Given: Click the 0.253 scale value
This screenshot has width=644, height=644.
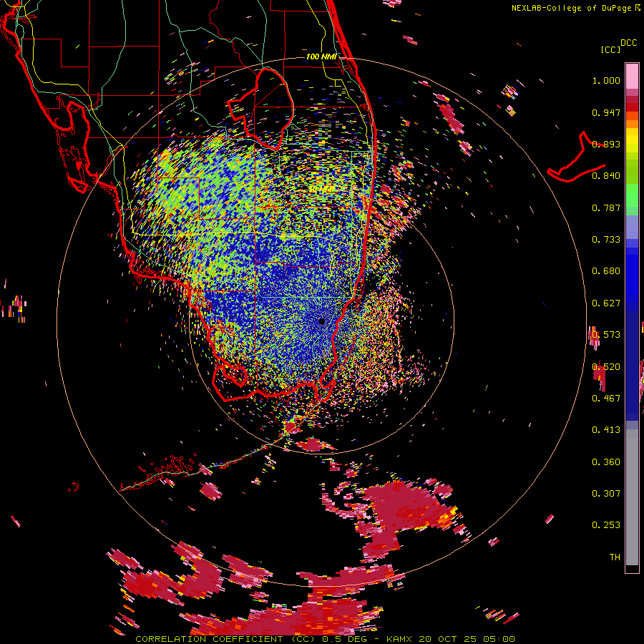Looking at the screenshot, I should coord(606,525).
